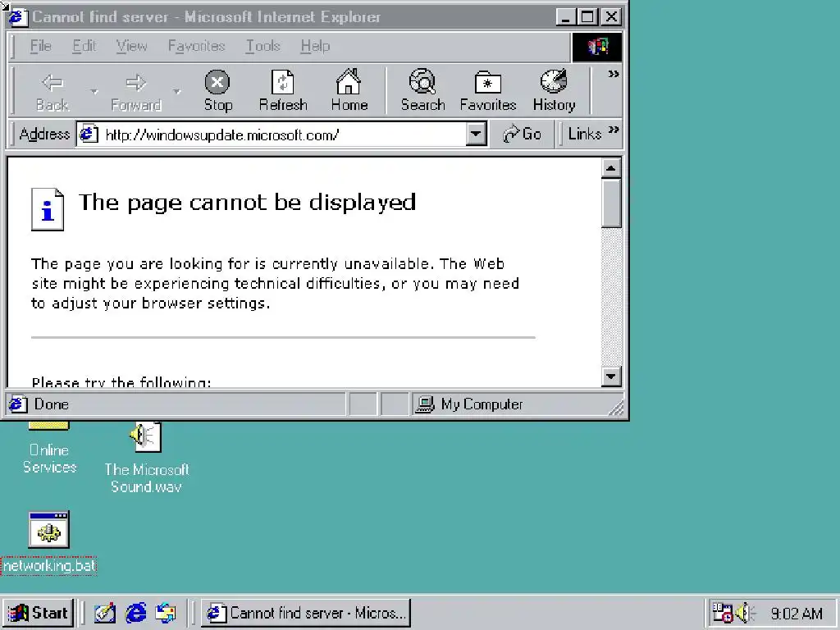Maximize the Internet Explorer window
The image size is (840, 630).
click(587, 17)
